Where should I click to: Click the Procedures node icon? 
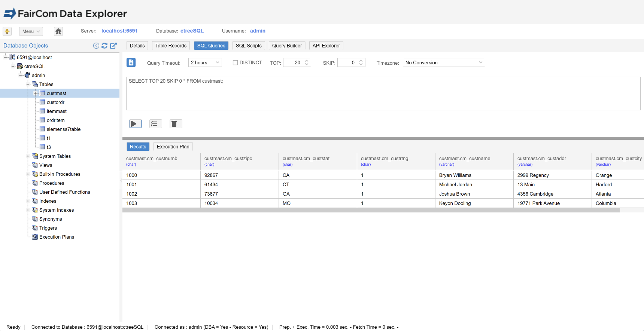coord(35,183)
